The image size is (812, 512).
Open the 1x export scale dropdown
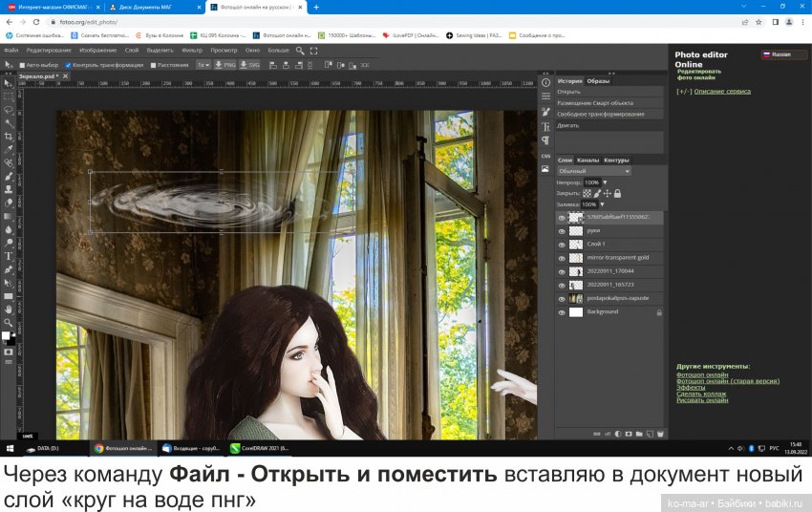point(203,65)
